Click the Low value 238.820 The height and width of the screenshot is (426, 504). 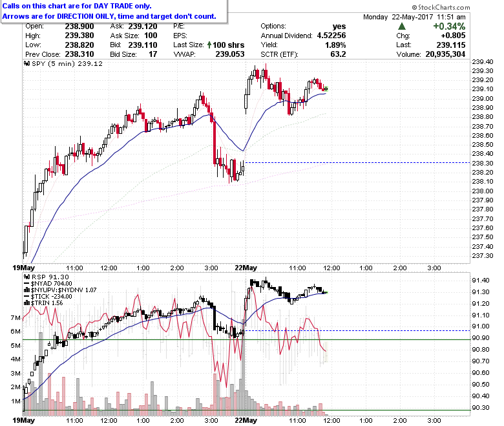coord(79,45)
